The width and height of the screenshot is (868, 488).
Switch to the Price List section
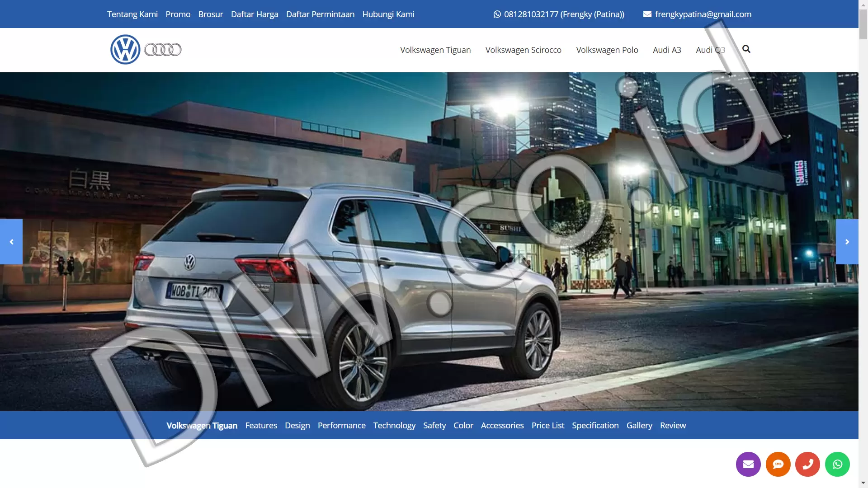coord(548,425)
